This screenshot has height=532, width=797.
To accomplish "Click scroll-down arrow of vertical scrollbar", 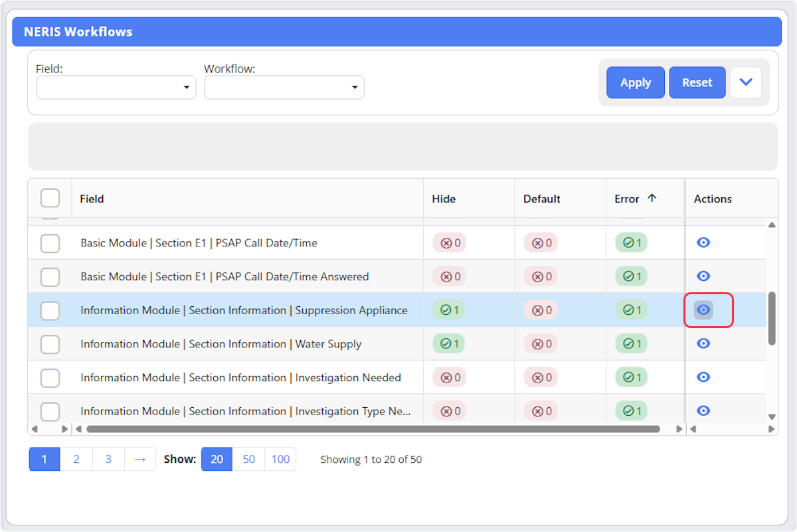I will coord(772,417).
